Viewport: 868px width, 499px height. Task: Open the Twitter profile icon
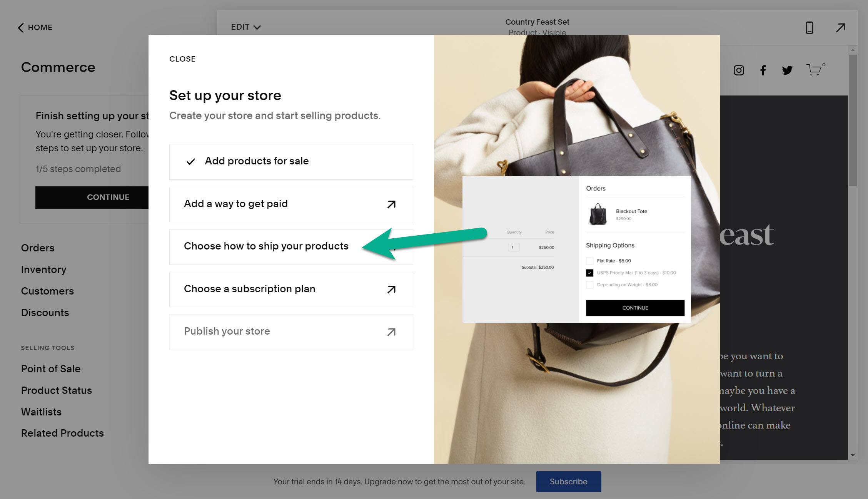(x=787, y=70)
